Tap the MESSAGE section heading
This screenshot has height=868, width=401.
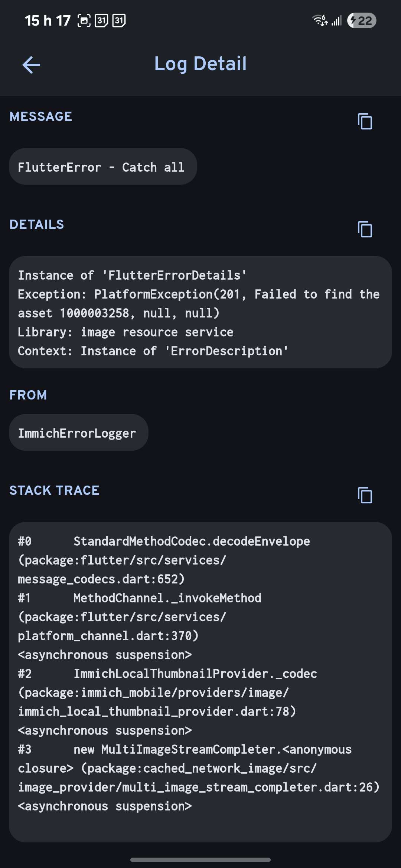[41, 116]
